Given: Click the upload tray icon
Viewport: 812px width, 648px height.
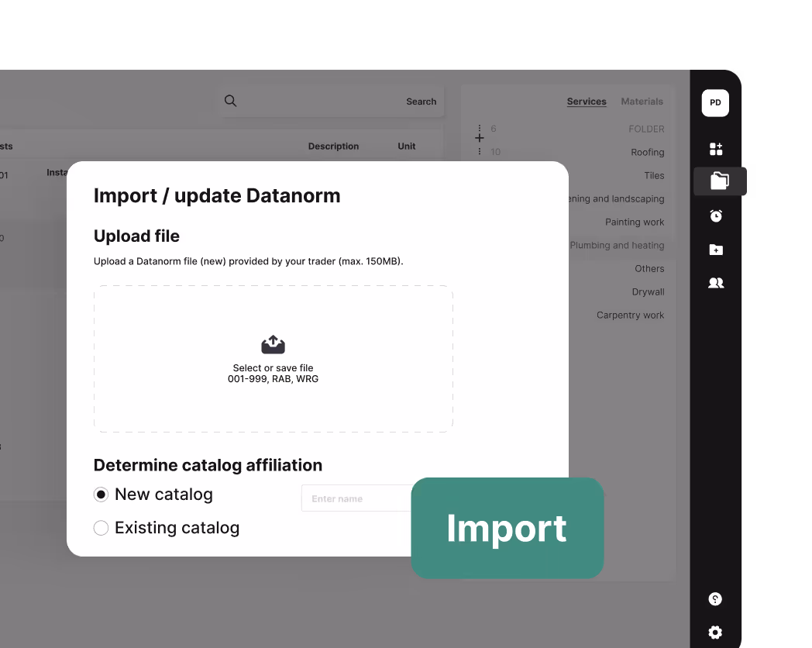Looking at the screenshot, I should pyautogui.click(x=273, y=344).
